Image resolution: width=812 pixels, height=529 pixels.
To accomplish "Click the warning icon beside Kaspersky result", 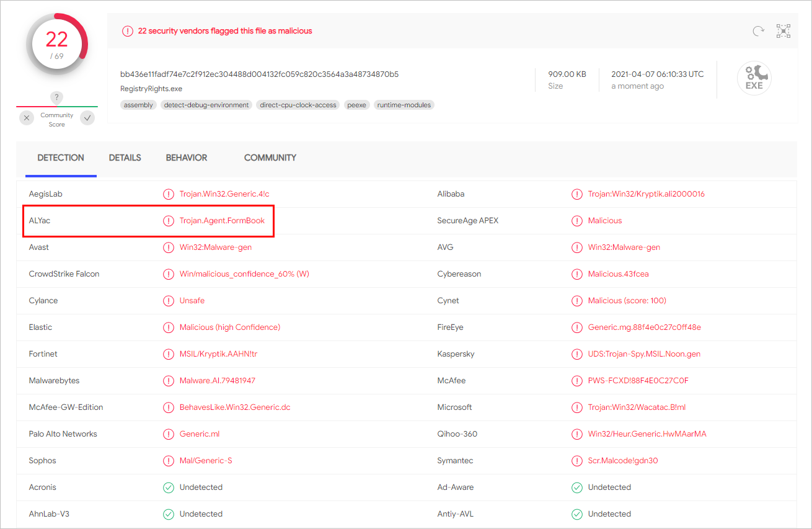I will pos(577,354).
